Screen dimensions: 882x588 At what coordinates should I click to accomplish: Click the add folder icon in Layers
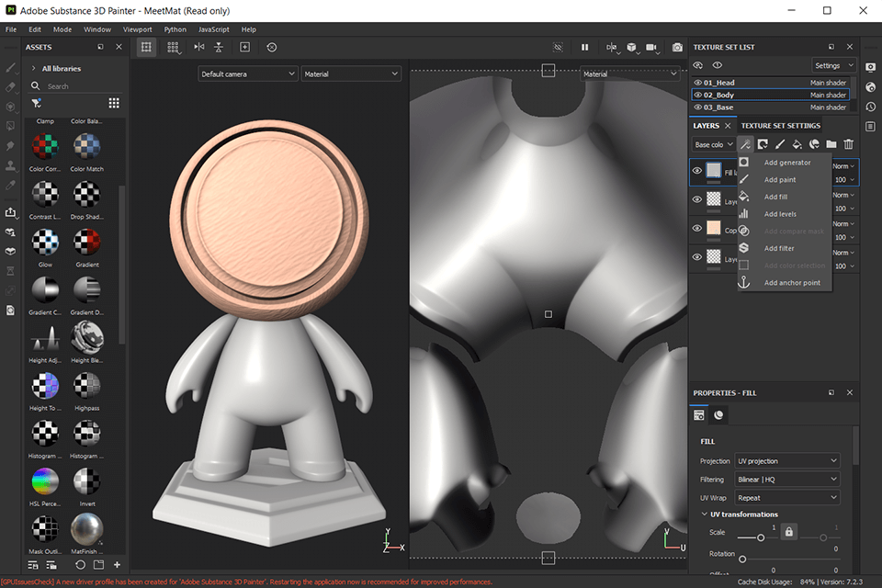coord(831,144)
